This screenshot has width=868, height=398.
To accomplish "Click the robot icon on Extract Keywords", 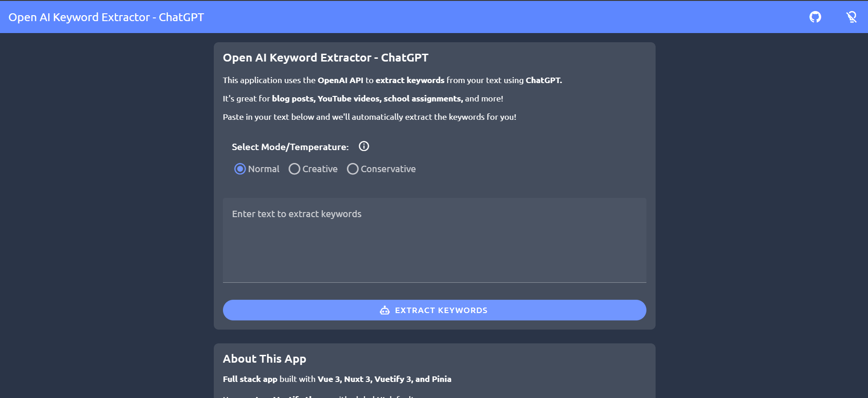I will coord(385,310).
